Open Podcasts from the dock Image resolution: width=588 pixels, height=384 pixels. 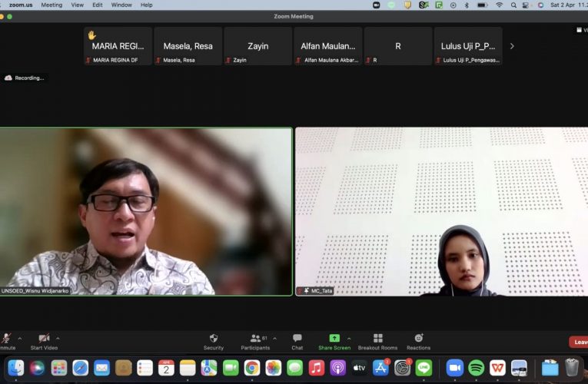click(338, 368)
